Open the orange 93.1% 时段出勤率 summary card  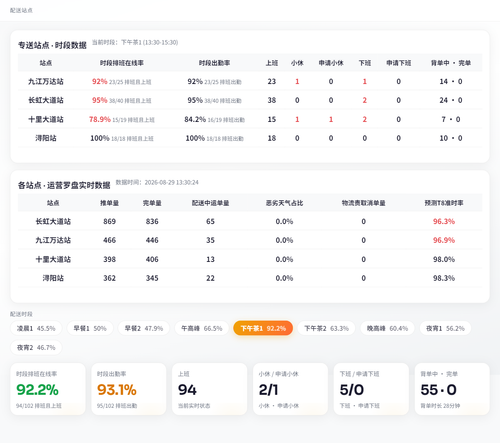129,389
